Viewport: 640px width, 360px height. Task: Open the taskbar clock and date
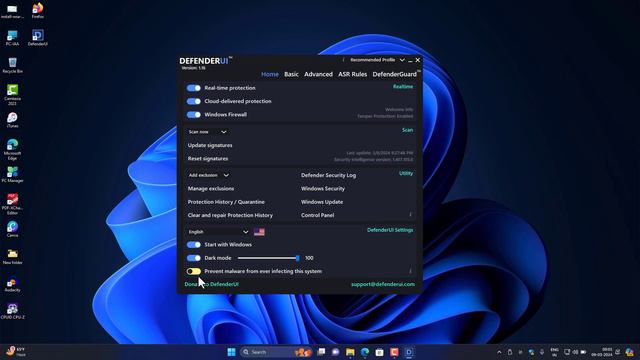click(x=602, y=352)
